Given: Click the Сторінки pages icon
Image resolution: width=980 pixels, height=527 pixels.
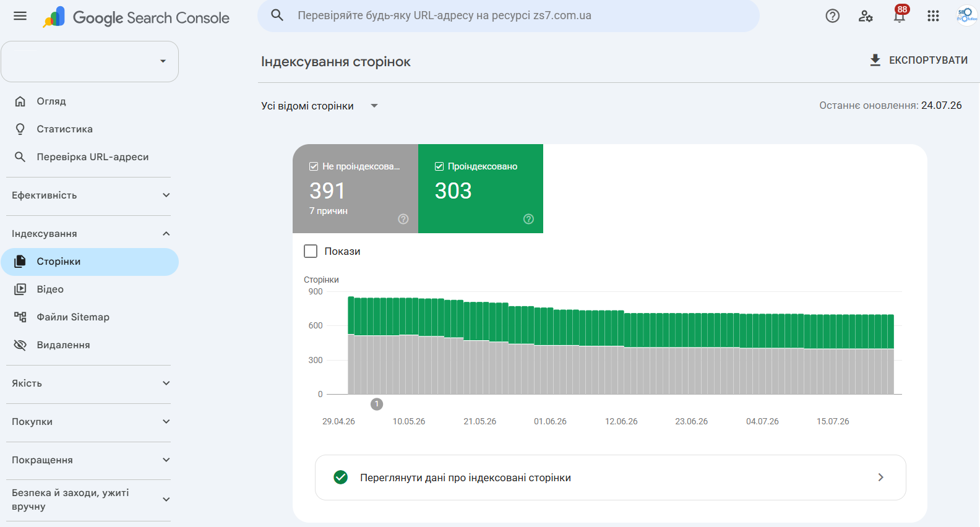Looking at the screenshot, I should [x=20, y=261].
